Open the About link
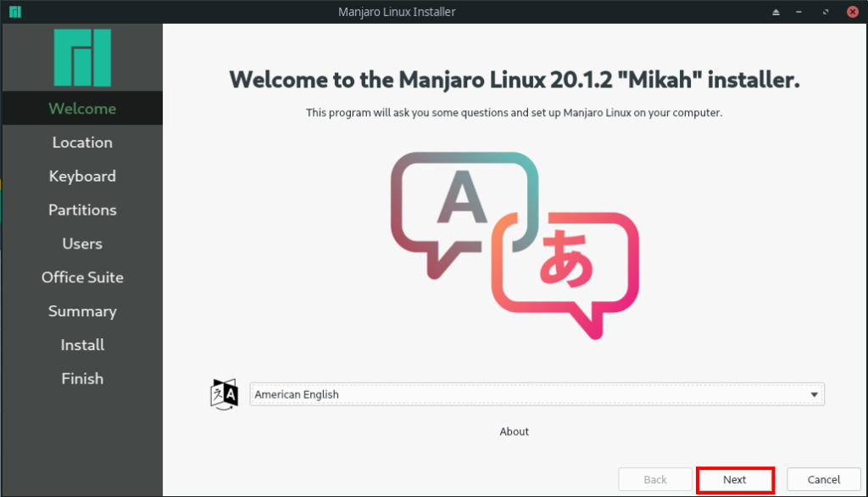The height and width of the screenshot is (497, 868). click(x=515, y=432)
